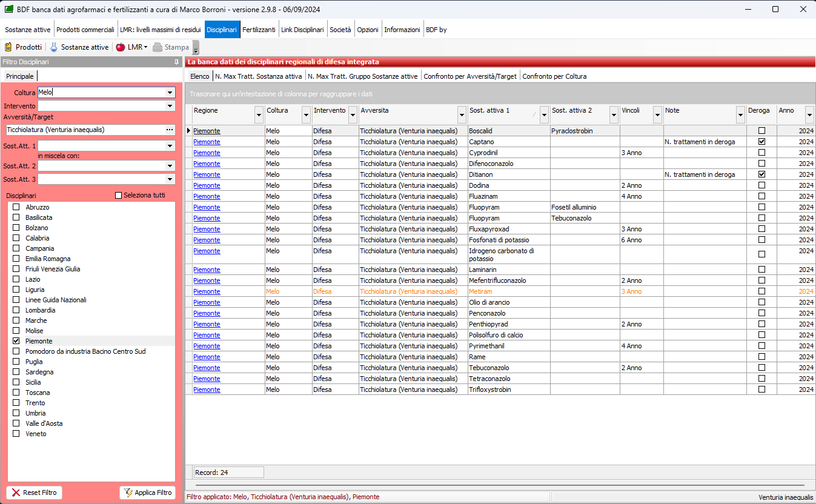Click the Stampa printer button

pyautogui.click(x=171, y=47)
